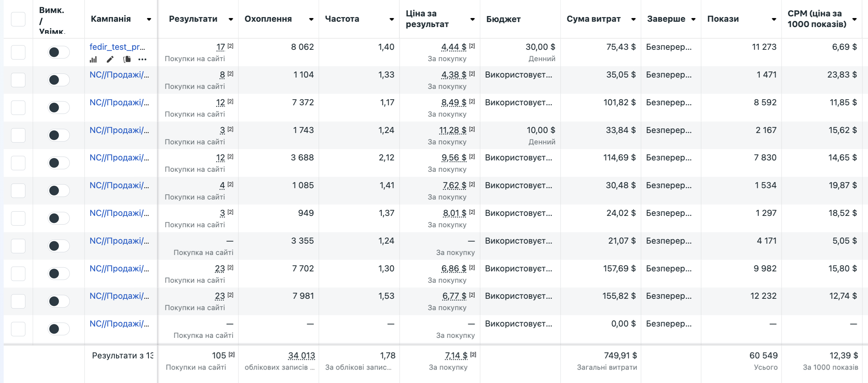Open NC//Продажі campaign with 1 104 reach

(x=119, y=75)
